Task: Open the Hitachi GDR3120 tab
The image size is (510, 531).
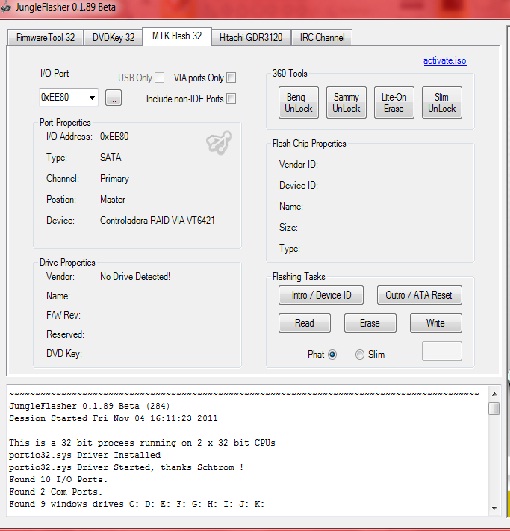Action: [251, 37]
